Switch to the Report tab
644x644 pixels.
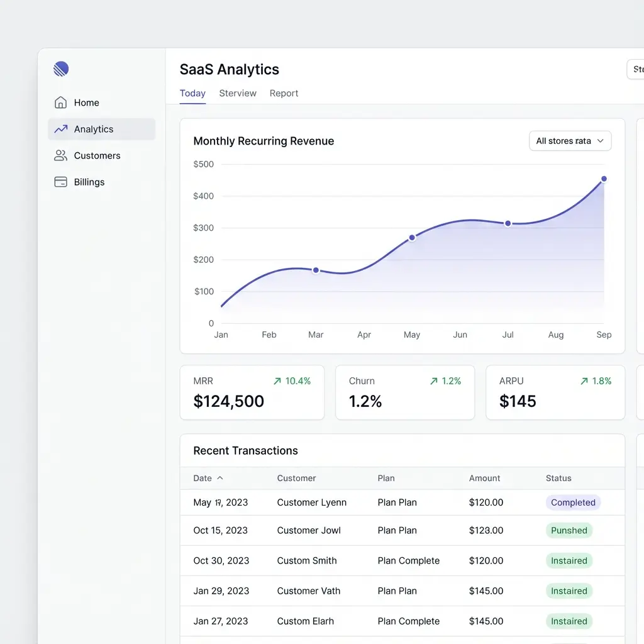tap(284, 93)
